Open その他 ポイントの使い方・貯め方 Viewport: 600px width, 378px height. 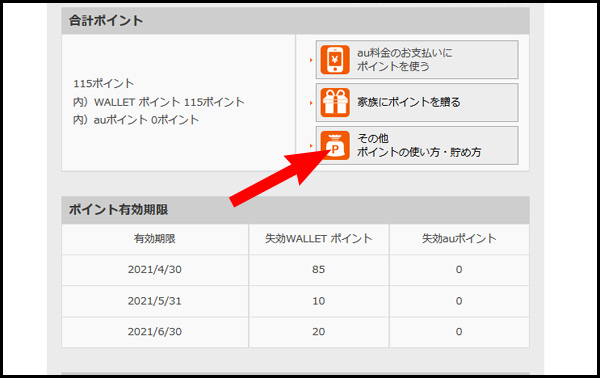point(417,145)
